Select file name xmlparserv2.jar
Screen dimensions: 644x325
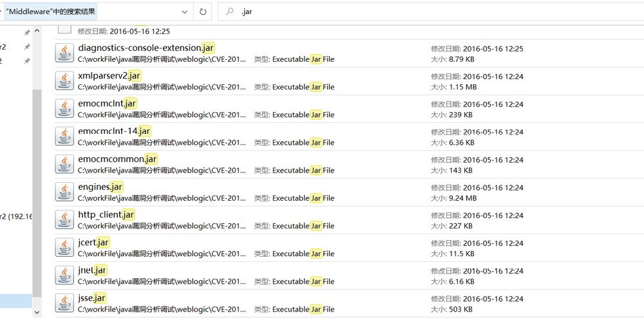[109, 75]
